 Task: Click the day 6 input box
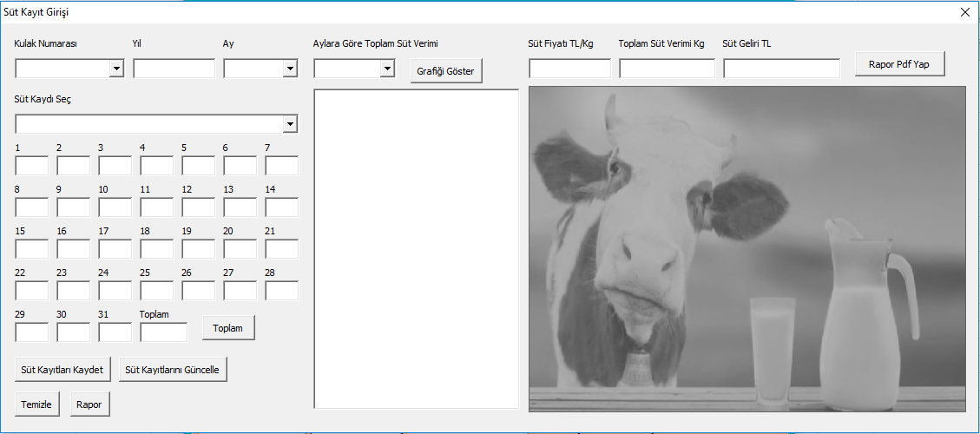[240, 166]
